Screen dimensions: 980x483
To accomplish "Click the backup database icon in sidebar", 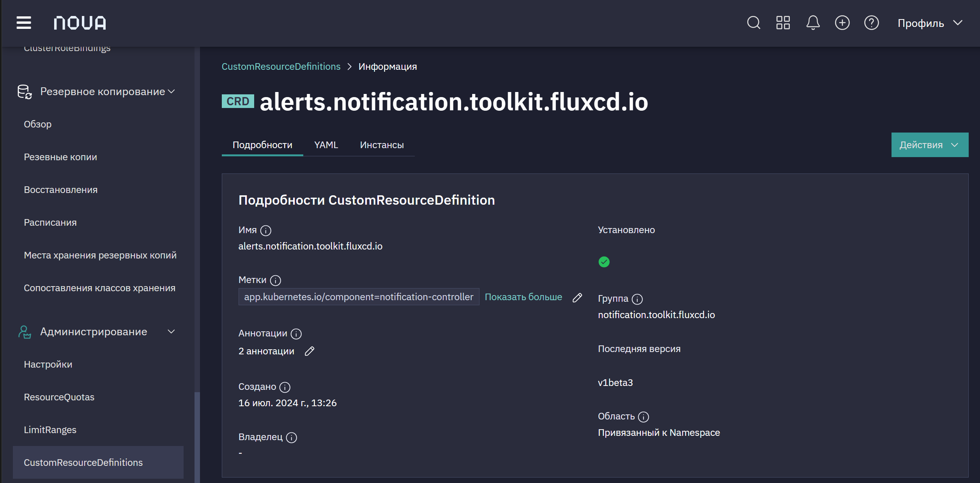I will pos(25,92).
